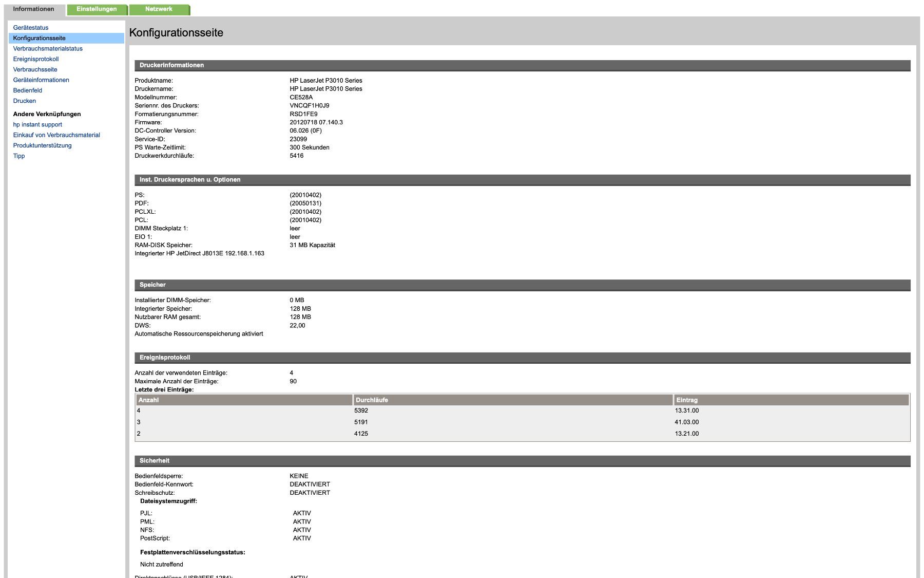Image resolution: width=924 pixels, height=578 pixels.
Task: Click the 'Letzte drei Einträge:' label
Action: (x=164, y=389)
